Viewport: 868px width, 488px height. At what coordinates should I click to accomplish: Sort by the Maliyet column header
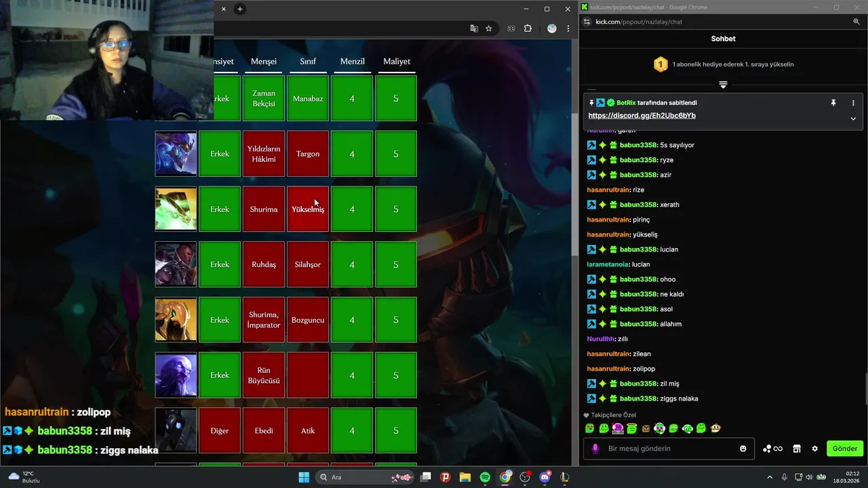coord(396,62)
